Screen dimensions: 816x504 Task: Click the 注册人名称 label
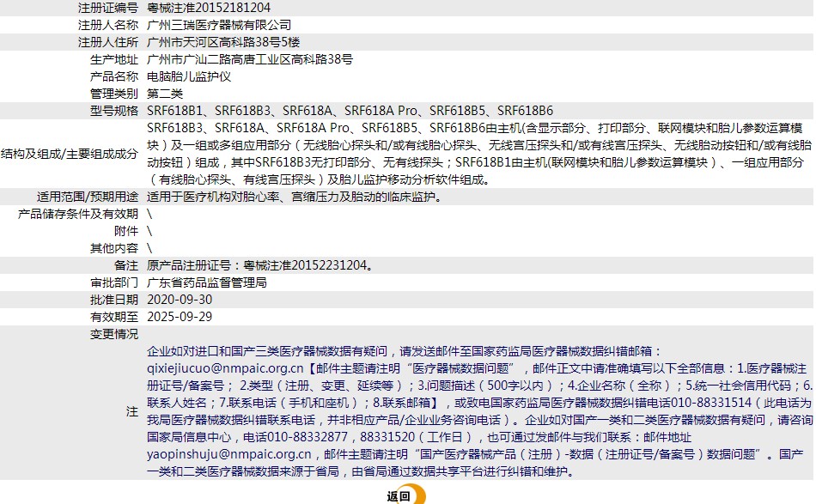tap(108, 25)
